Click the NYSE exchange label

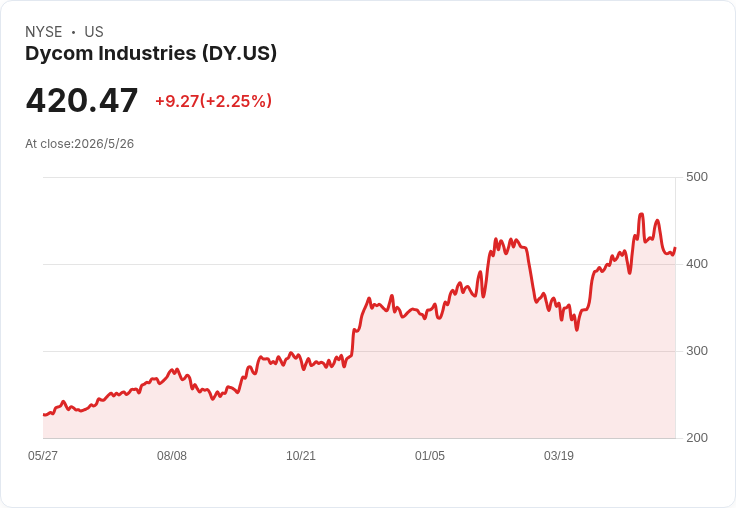coord(44,32)
